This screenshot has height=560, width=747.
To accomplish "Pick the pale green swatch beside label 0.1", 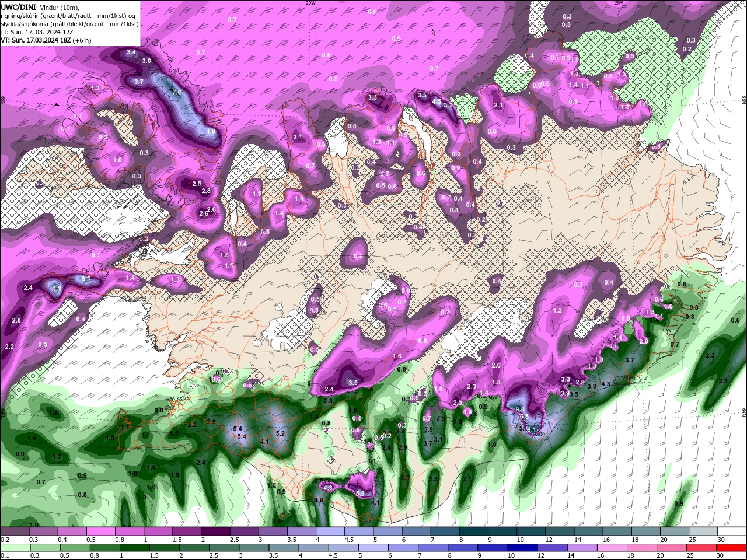I will (15, 547).
